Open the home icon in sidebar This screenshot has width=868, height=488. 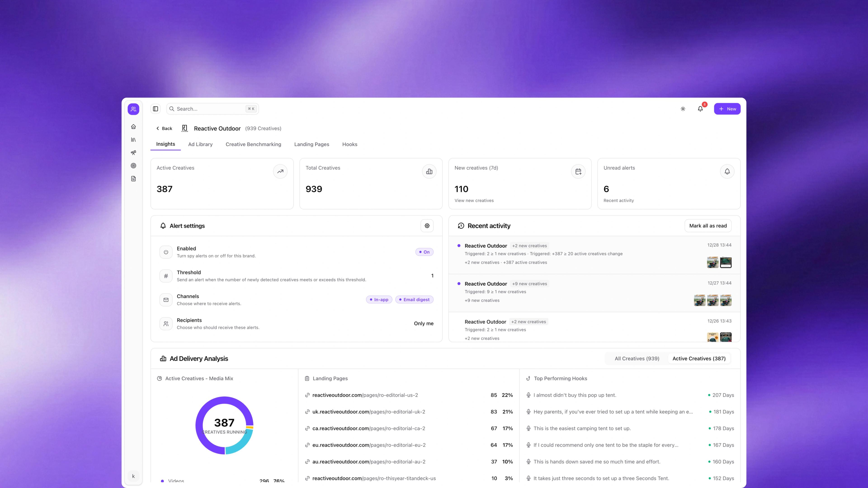pyautogui.click(x=133, y=127)
